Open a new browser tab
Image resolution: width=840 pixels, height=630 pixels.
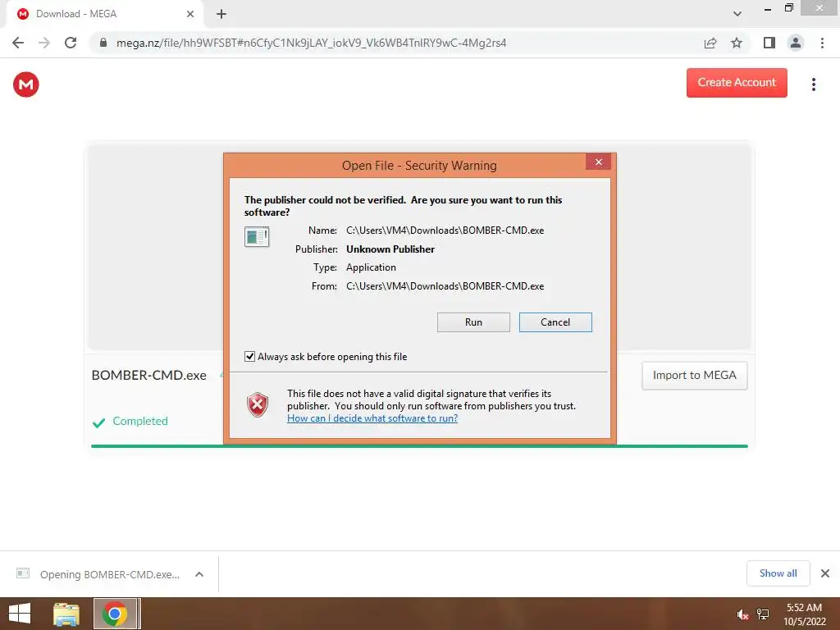221,14
